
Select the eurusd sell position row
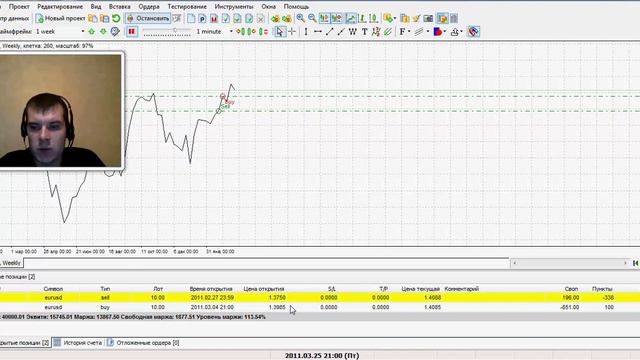[320, 298]
